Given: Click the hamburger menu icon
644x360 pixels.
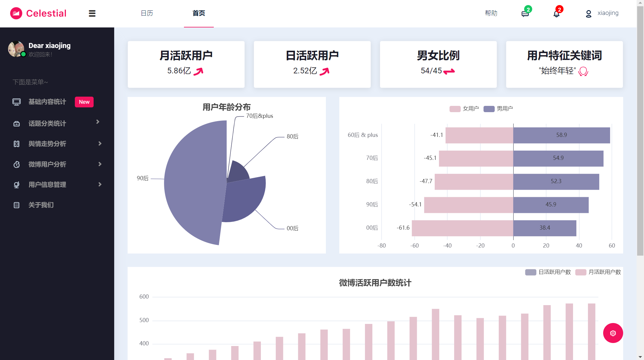Looking at the screenshot, I should tap(92, 13).
